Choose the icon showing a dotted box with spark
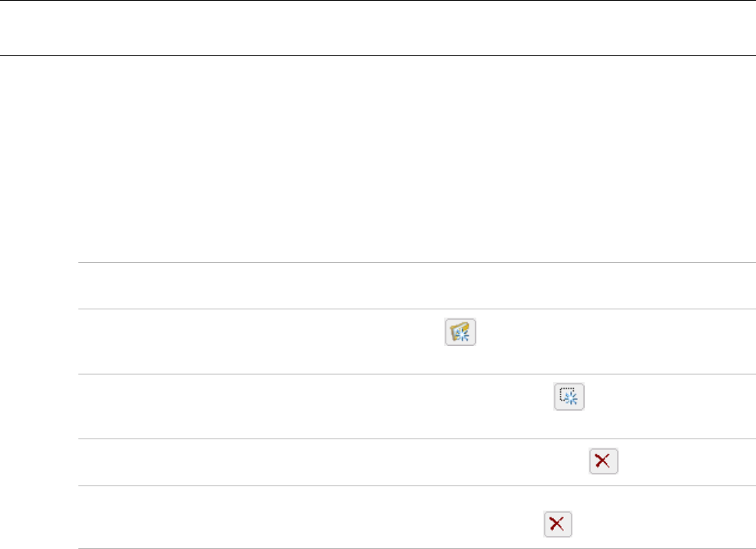This screenshot has height=549, width=756. click(569, 396)
